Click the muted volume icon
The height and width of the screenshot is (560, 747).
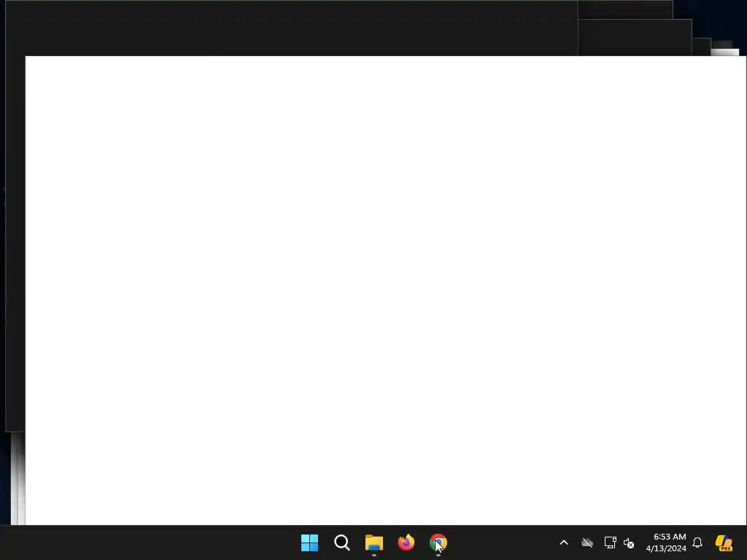pos(629,542)
